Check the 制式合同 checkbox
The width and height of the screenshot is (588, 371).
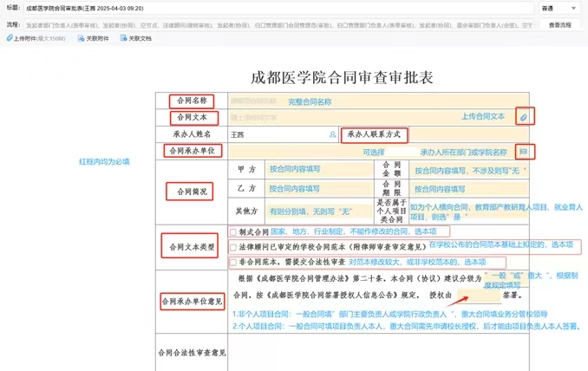[232, 231]
